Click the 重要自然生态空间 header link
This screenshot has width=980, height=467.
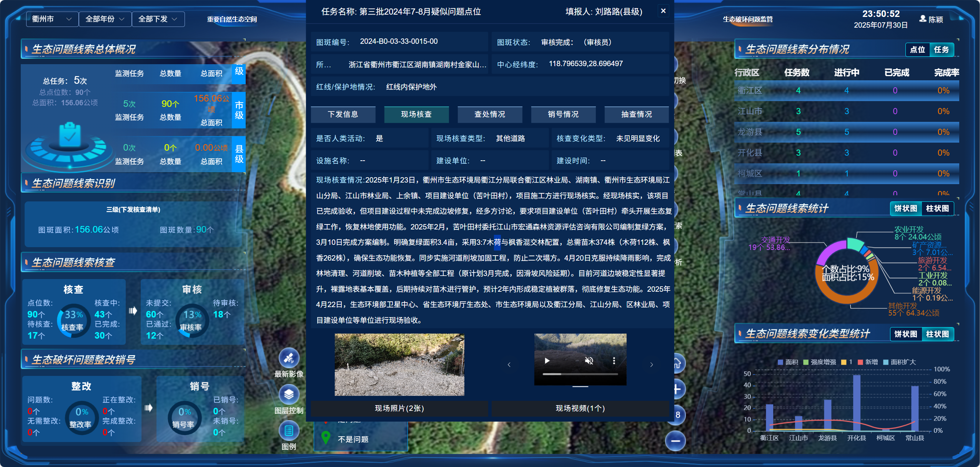(232, 19)
